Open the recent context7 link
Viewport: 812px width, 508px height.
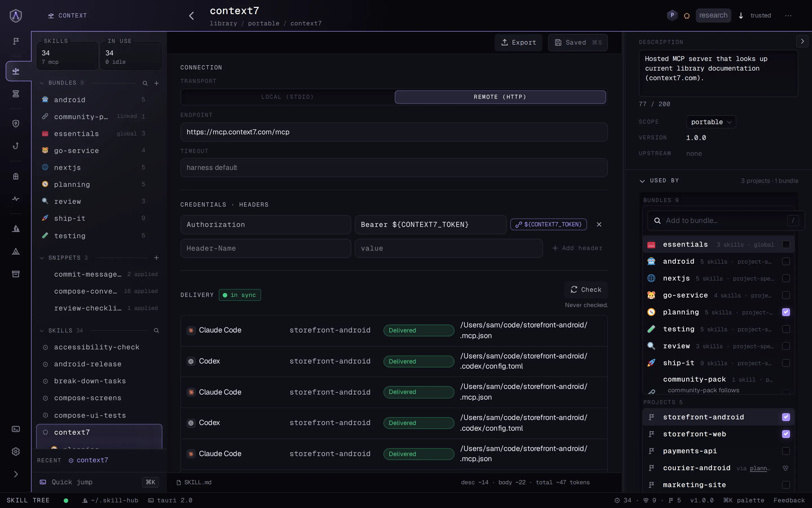tap(89, 460)
